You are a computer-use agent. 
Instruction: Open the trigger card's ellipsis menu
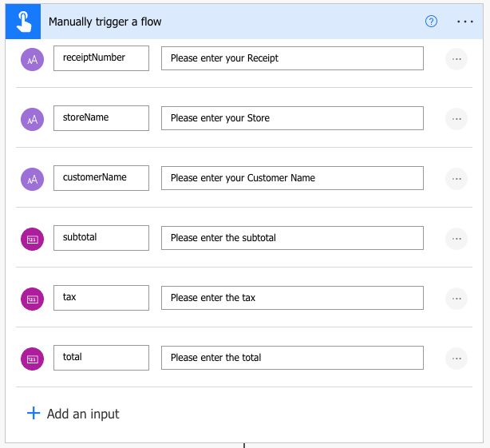(x=465, y=22)
